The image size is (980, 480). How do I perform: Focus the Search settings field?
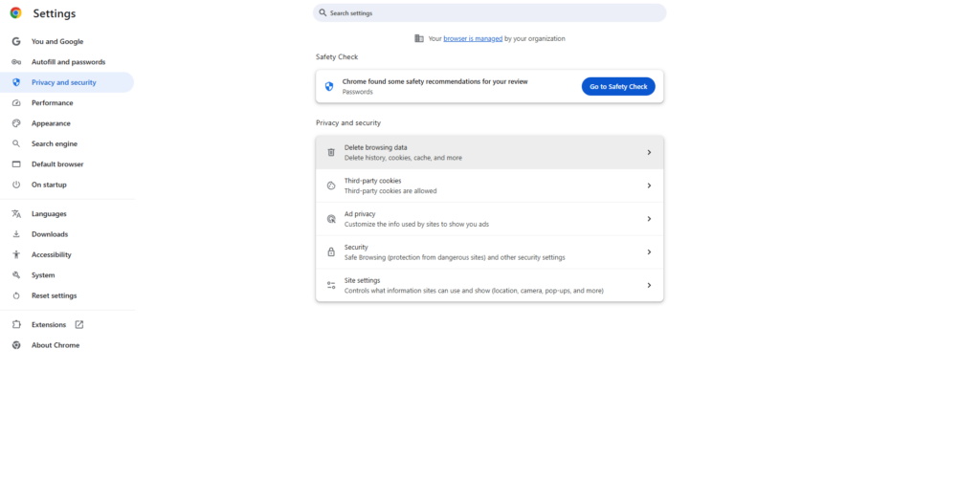coord(489,13)
